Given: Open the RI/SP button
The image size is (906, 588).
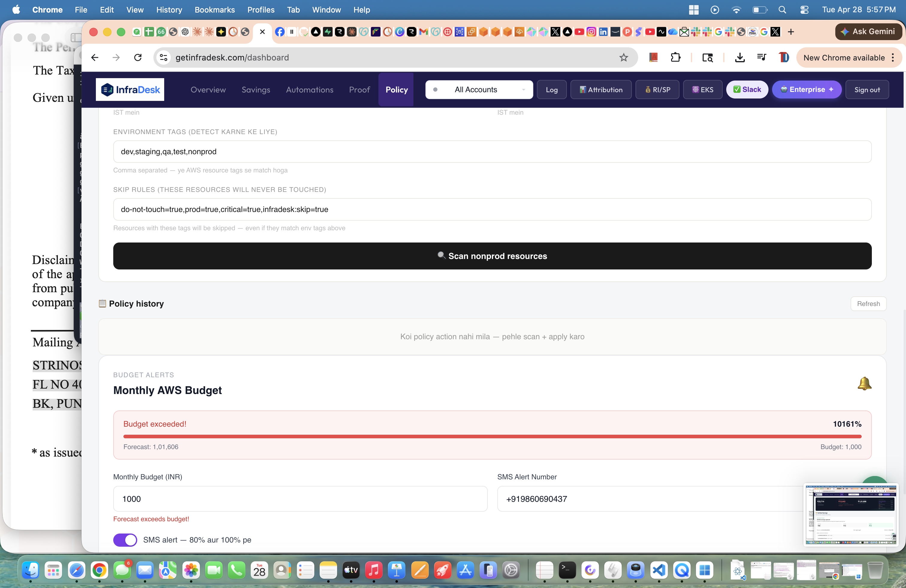Looking at the screenshot, I should coord(657,90).
